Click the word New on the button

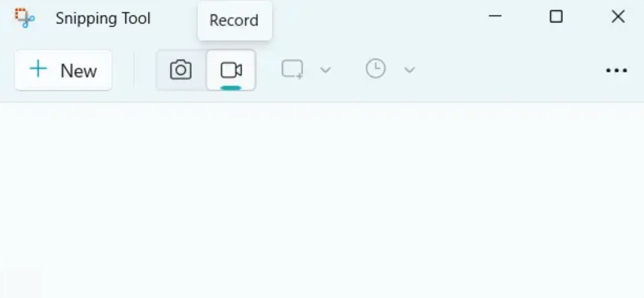[79, 71]
